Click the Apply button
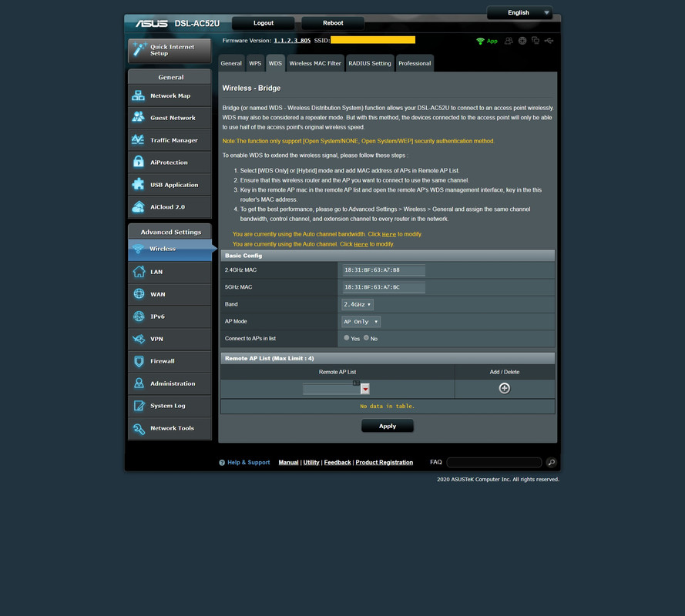 point(388,426)
